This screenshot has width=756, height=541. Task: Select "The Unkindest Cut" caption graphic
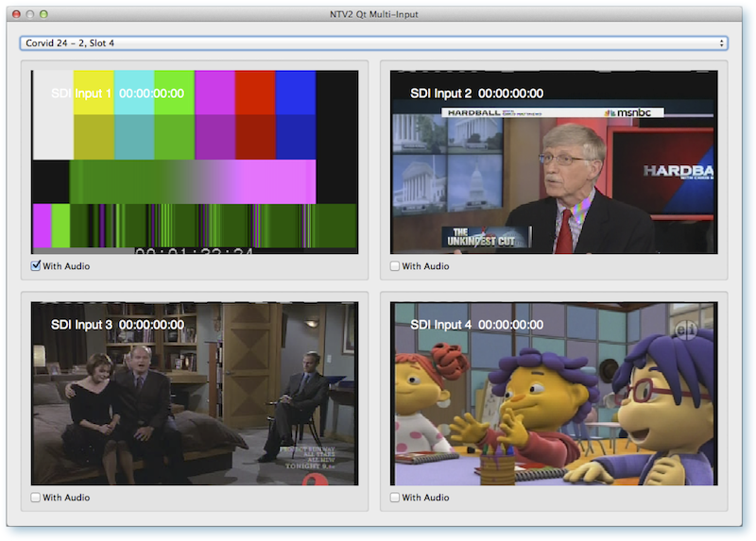(x=472, y=237)
